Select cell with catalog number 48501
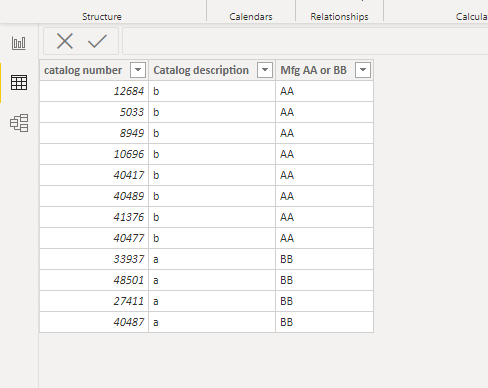 94,280
